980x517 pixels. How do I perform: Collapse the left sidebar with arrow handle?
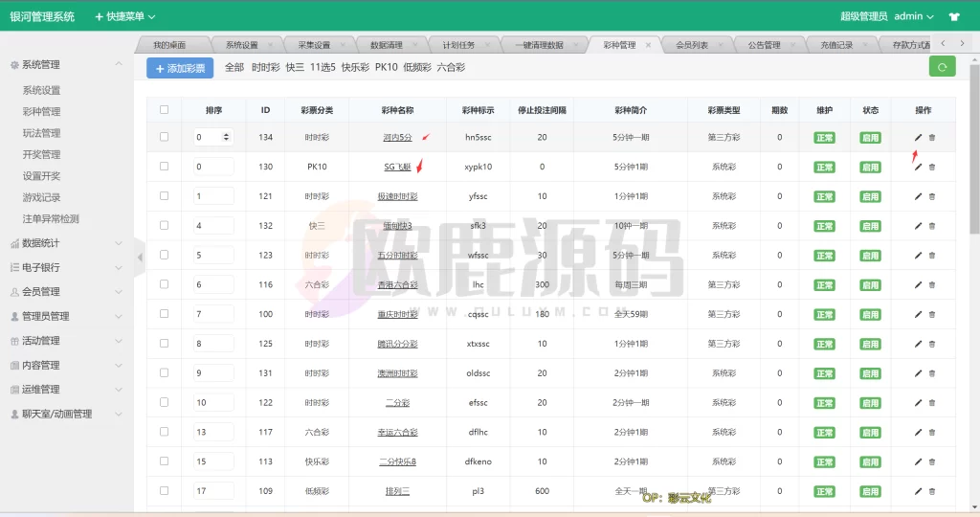(x=140, y=257)
